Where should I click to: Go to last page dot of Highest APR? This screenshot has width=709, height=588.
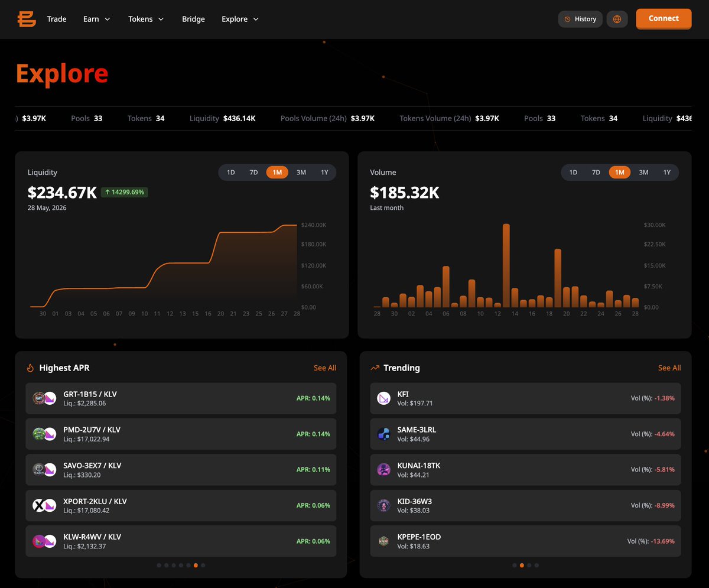coord(203,566)
